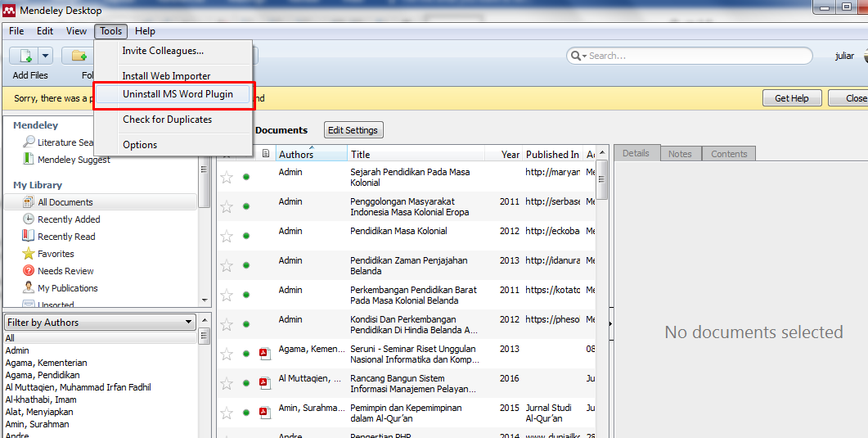Screen dimensions: 868x438
Task: Toggle star for 'Rancang Bangun Sistem' row
Action: coord(227,383)
